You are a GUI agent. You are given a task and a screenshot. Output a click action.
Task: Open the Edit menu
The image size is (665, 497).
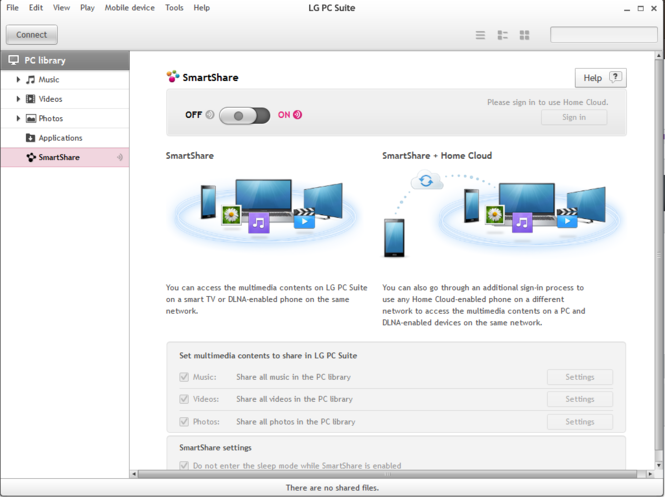36,8
